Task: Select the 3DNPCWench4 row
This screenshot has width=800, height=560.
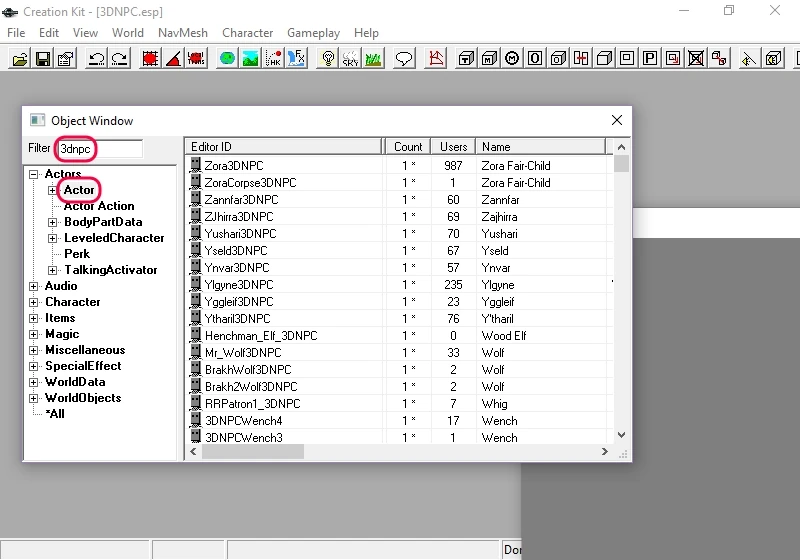Action: [x=398, y=421]
